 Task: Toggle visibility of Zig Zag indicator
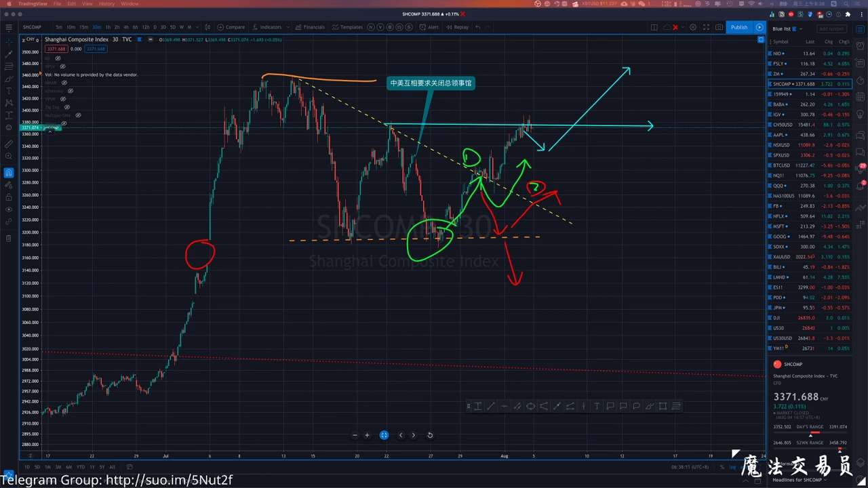[x=67, y=107]
